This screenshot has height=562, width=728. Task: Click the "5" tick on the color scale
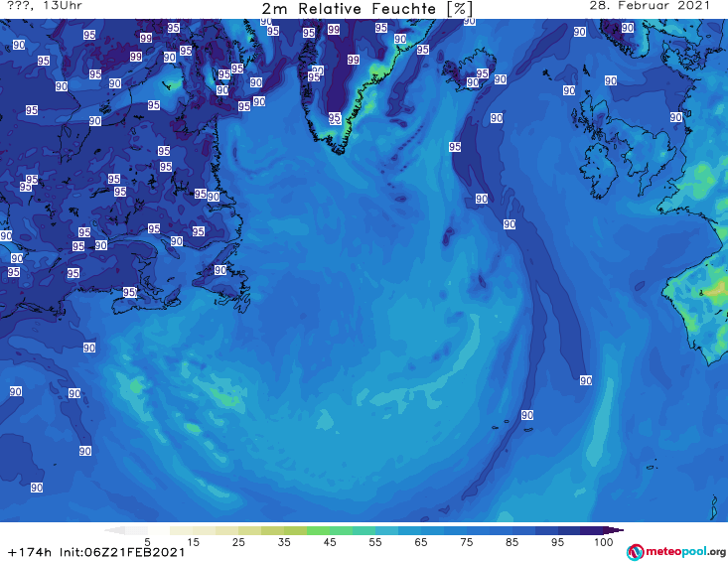147,542
